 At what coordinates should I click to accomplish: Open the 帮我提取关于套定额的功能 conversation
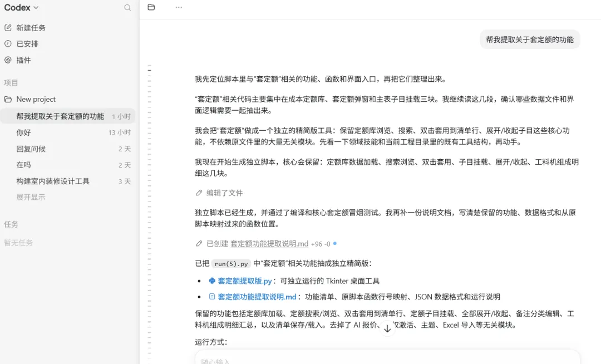[68, 116]
